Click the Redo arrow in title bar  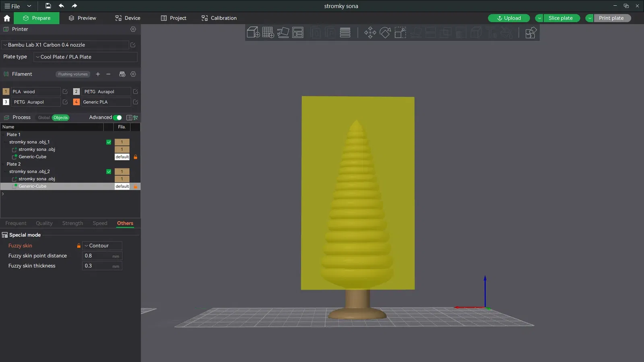tap(74, 6)
